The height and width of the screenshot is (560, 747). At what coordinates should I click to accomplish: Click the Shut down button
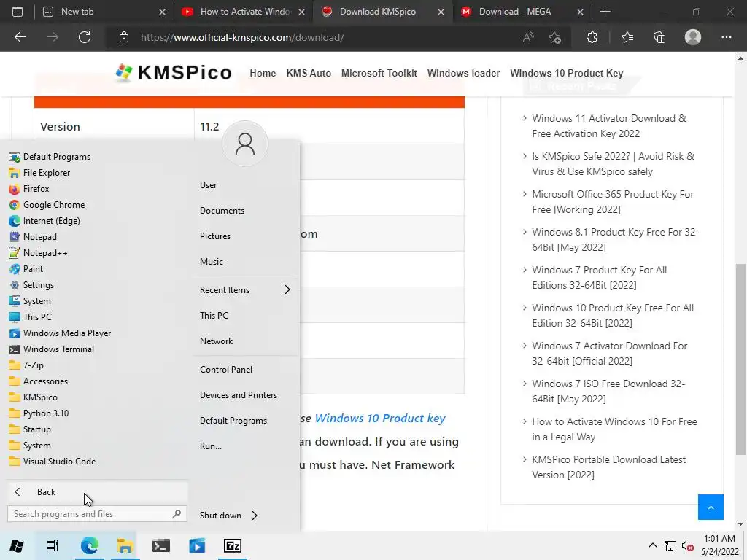pyautogui.click(x=220, y=516)
